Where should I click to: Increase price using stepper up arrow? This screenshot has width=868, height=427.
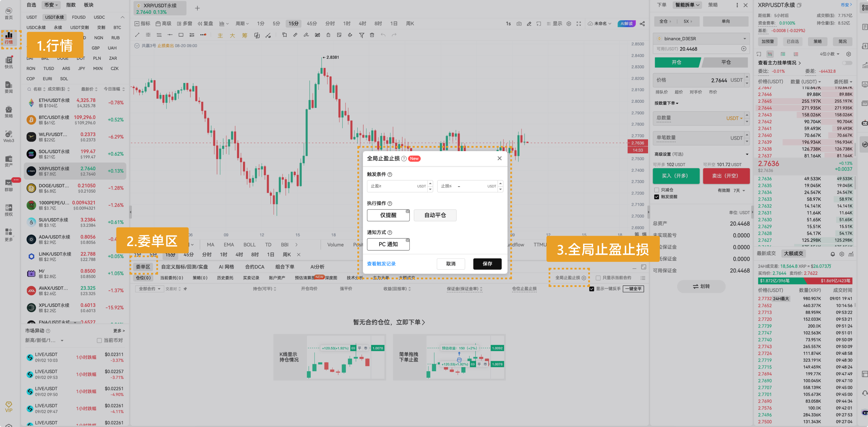(747, 77)
